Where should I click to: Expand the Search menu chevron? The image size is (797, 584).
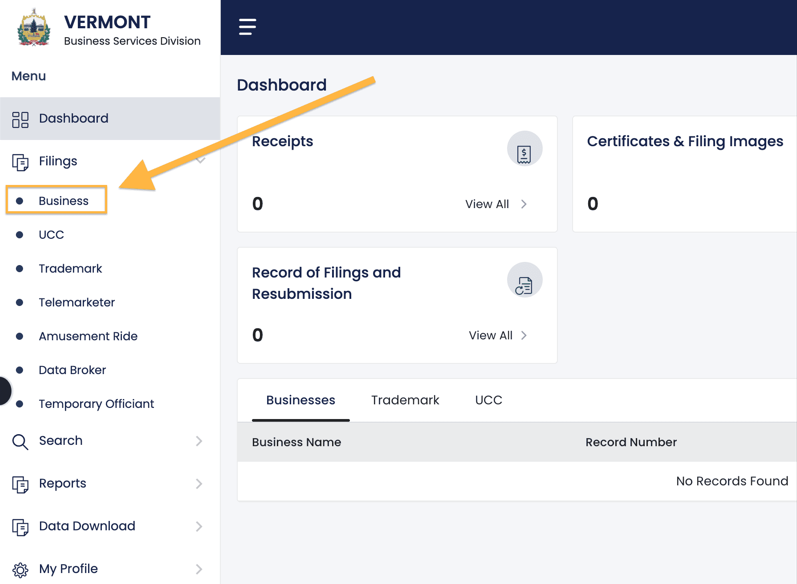[x=199, y=441]
